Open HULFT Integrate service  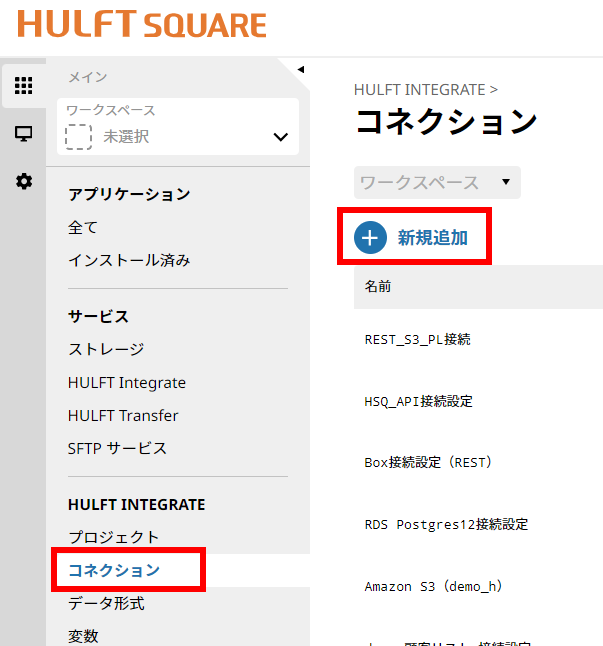[x=127, y=383]
